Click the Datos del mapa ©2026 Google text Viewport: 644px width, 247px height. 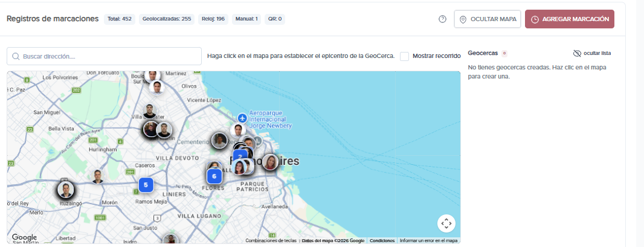333,241
